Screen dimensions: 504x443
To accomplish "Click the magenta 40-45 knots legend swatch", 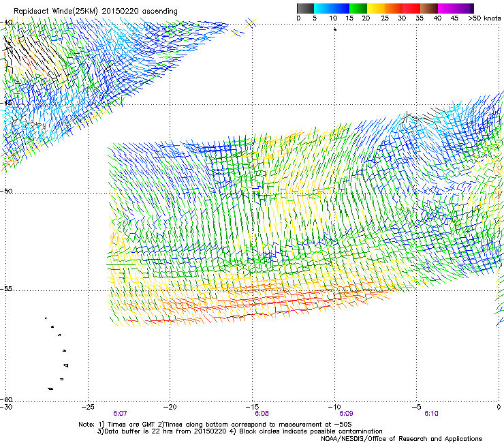I will pos(447,8).
